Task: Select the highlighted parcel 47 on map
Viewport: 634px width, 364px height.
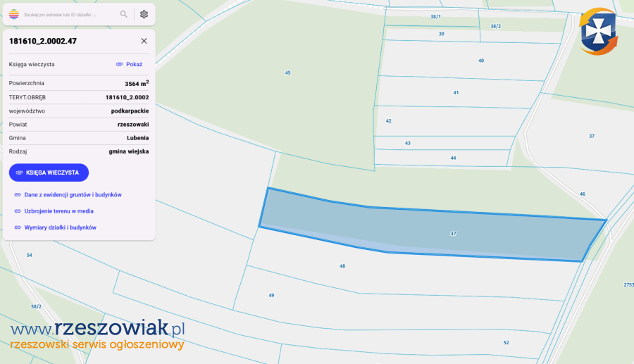Action: point(452,233)
